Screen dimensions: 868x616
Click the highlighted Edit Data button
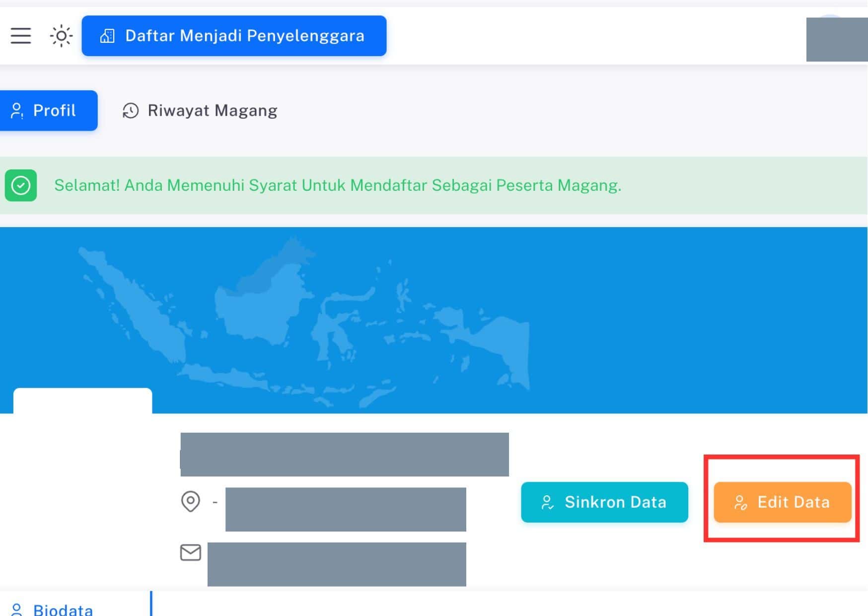(x=782, y=502)
